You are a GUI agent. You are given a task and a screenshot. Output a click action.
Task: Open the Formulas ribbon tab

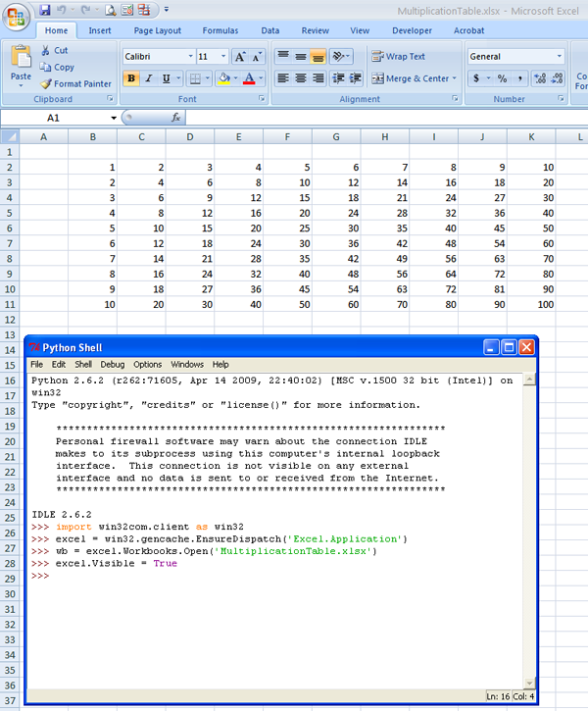220,30
